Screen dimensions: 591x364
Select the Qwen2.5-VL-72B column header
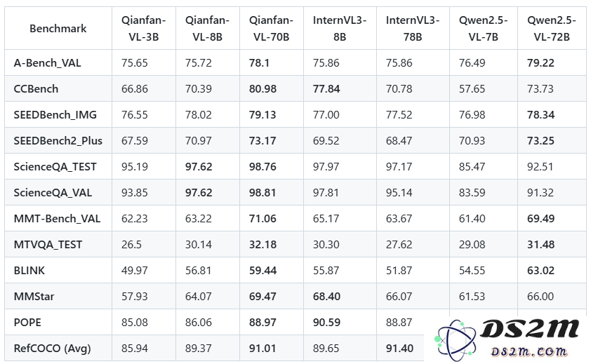[x=547, y=29]
